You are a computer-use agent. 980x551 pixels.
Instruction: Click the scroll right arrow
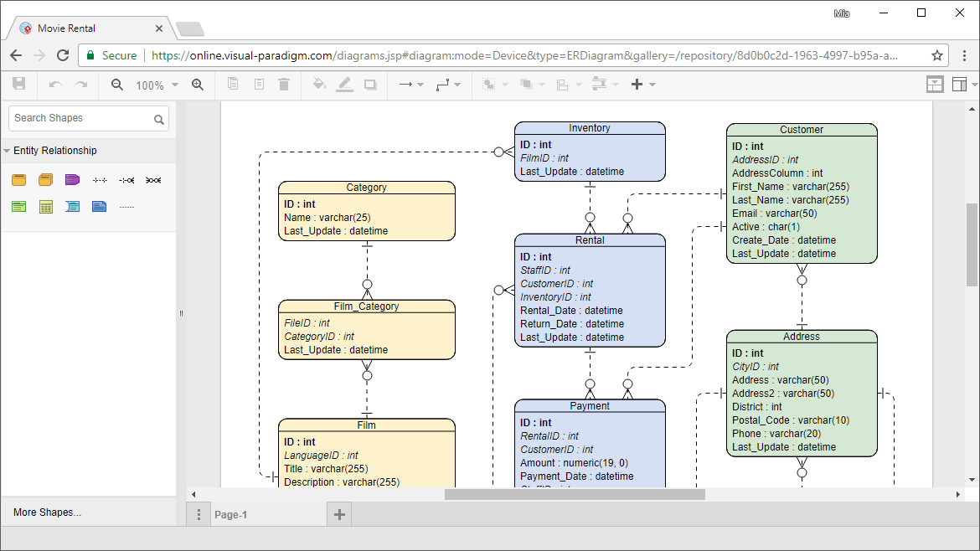(957, 494)
